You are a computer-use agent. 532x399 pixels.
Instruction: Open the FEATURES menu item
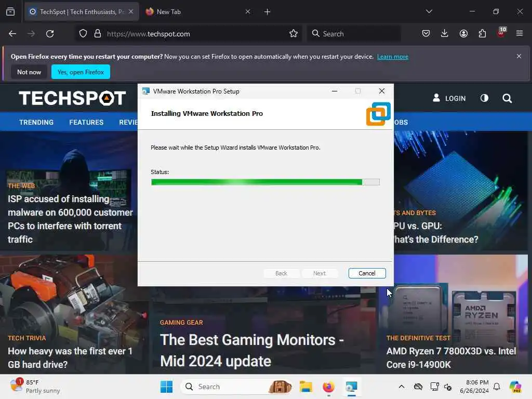tap(86, 122)
